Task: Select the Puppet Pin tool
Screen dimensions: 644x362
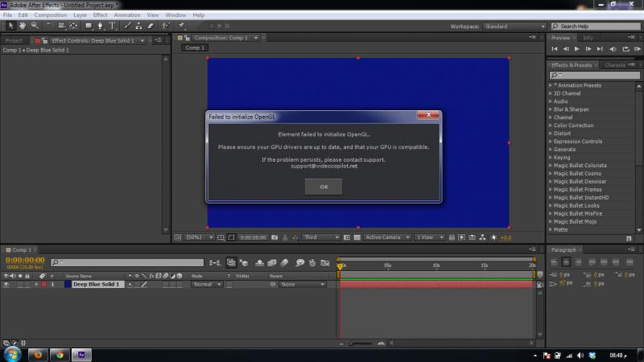Action: pyautogui.click(x=181, y=26)
